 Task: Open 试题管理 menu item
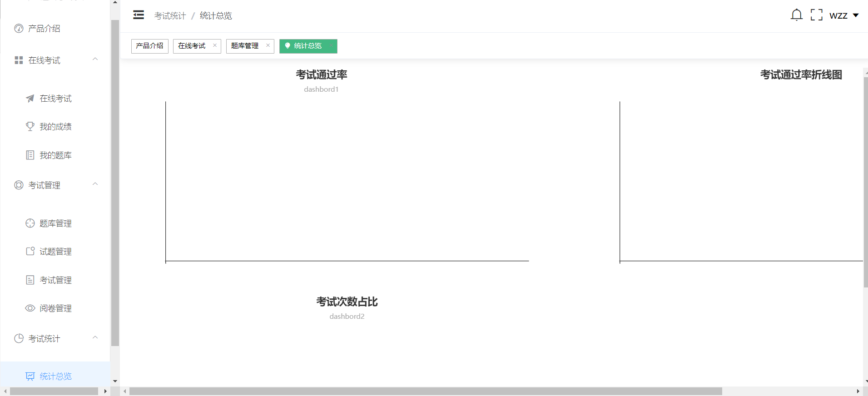55,252
